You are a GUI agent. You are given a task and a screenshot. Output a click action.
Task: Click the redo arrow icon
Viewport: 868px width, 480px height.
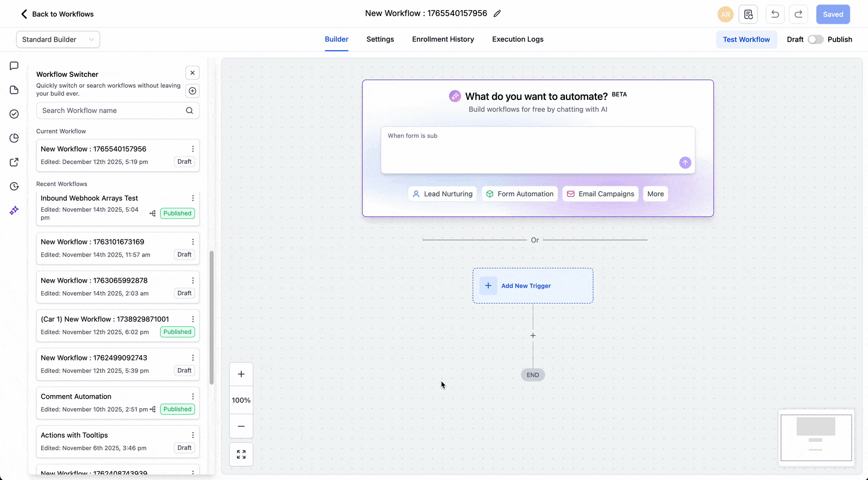click(798, 14)
